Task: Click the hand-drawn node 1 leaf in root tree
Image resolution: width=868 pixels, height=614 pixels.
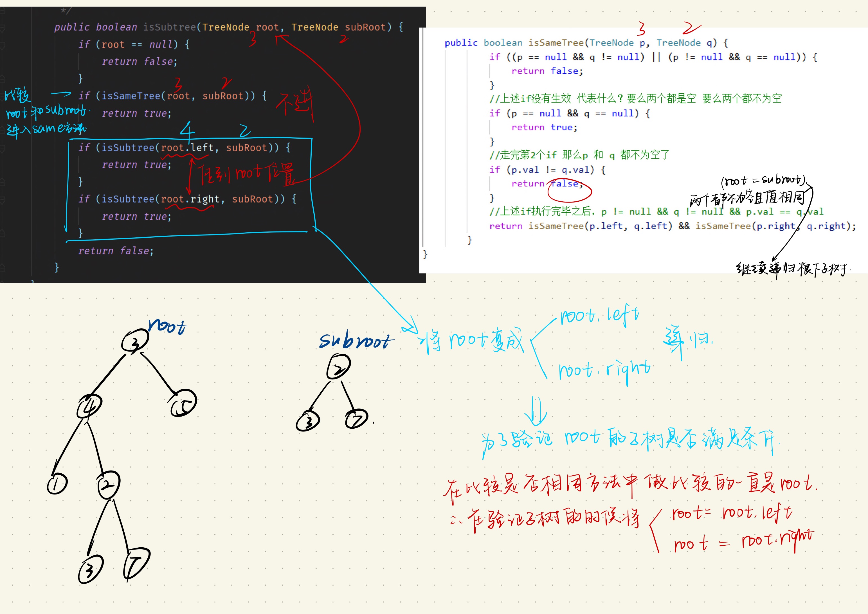Action: (57, 484)
